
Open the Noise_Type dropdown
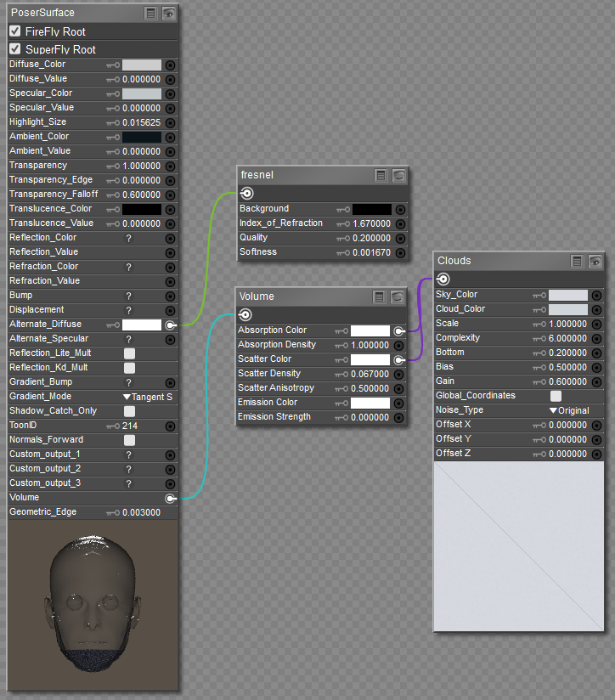(568, 410)
